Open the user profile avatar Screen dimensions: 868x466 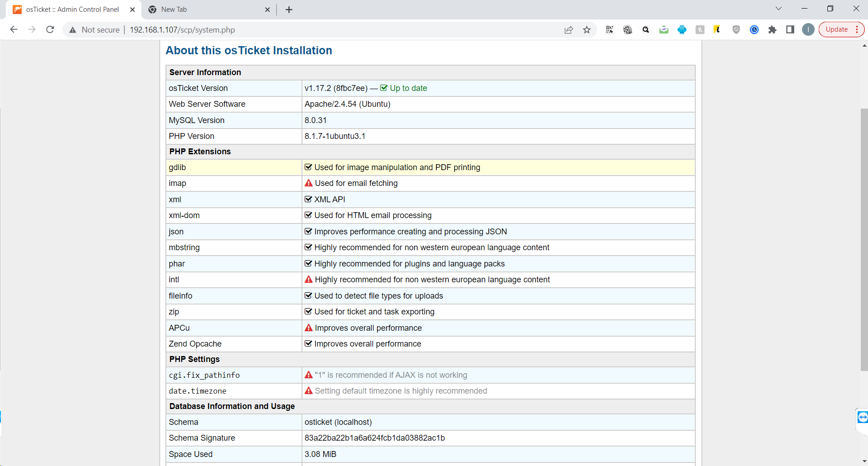click(808, 30)
